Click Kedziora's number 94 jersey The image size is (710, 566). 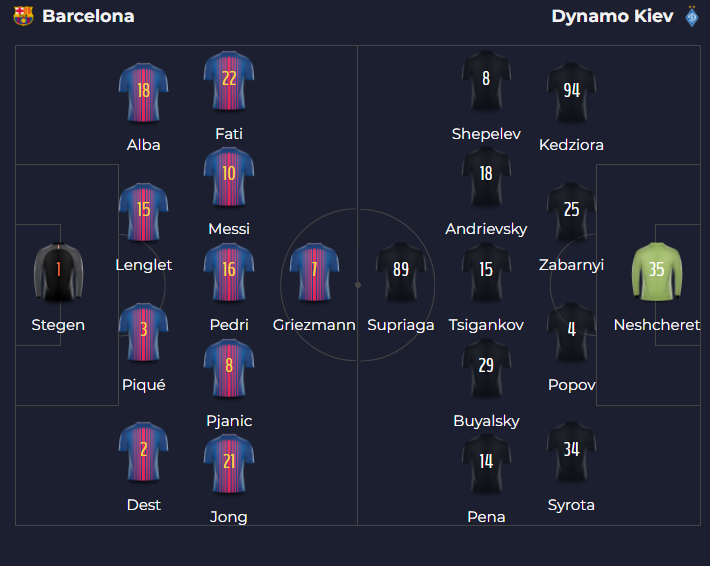pos(571,92)
